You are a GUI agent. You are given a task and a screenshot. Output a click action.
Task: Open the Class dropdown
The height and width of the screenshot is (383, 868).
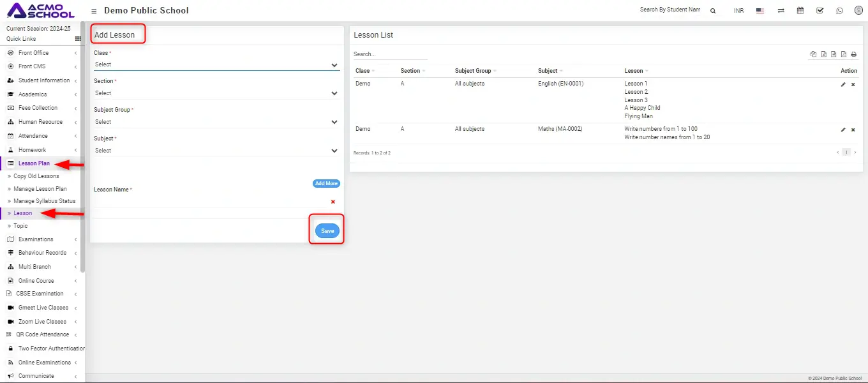coord(216,64)
